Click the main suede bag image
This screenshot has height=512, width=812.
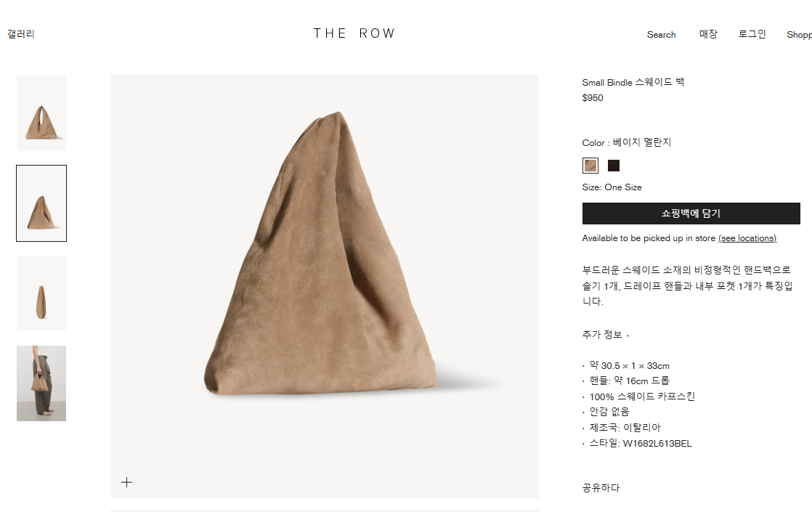[x=324, y=286]
